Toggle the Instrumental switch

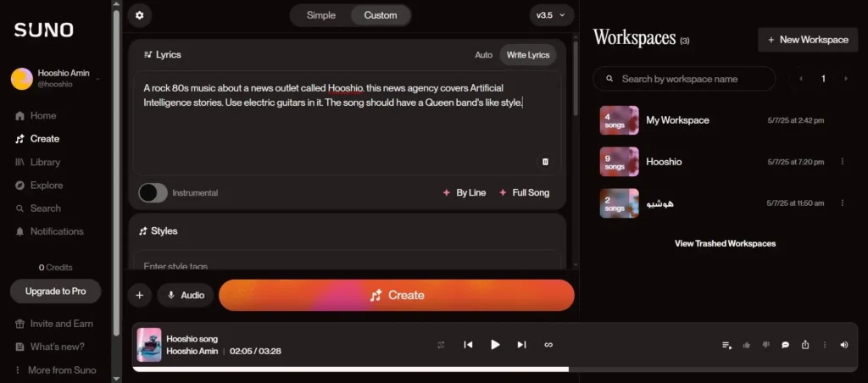153,192
